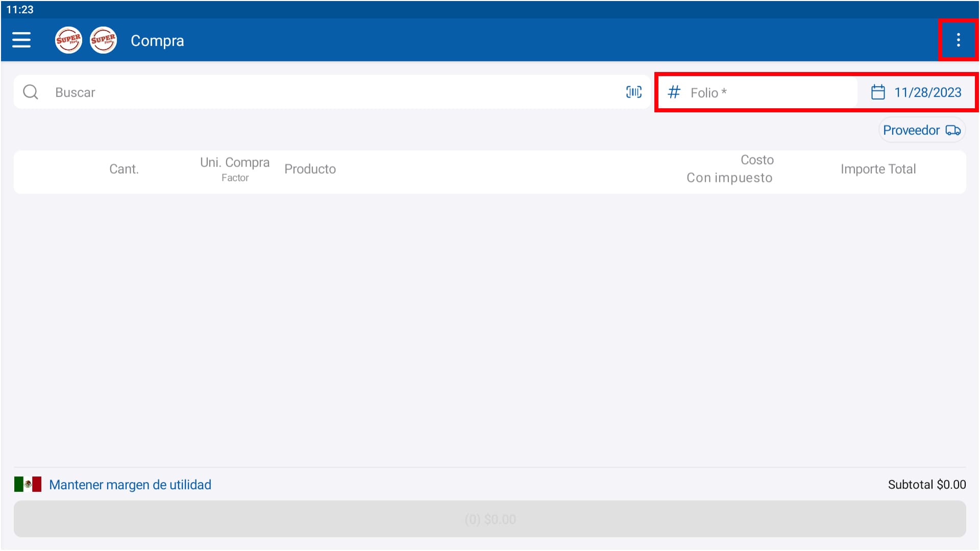Click the delivery truck icon
Image resolution: width=980 pixels, height=551 pixels.
952,130
